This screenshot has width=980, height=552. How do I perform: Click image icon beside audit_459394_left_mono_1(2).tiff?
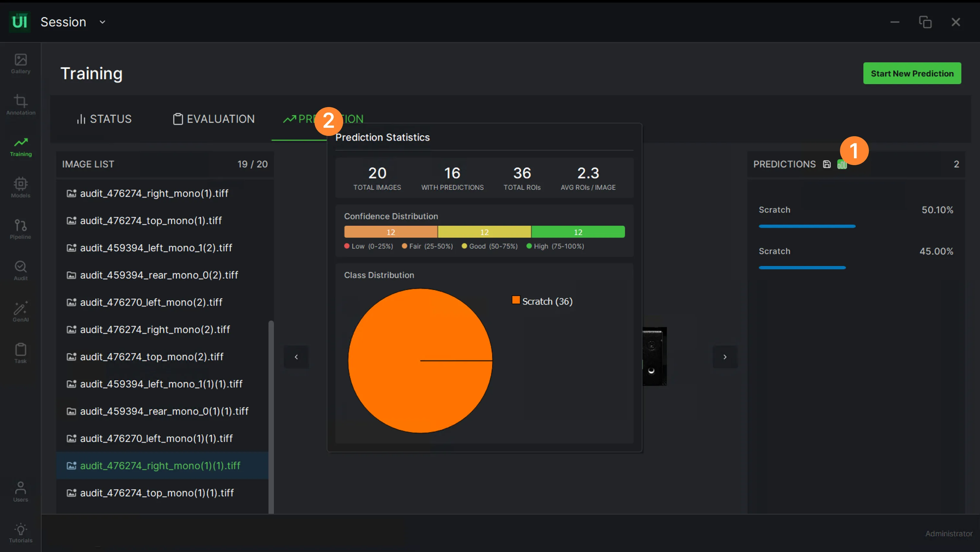(x=72, y=248)
